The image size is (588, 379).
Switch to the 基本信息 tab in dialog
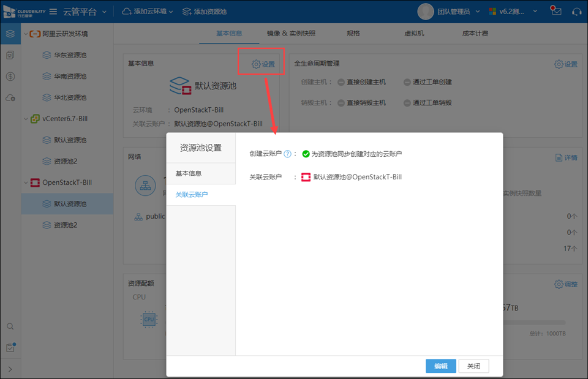[189, 173]
